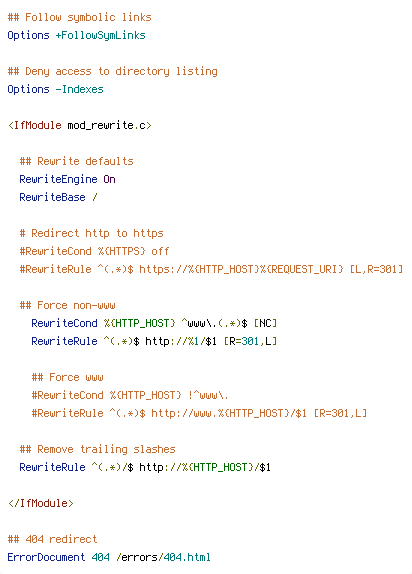The height and width of the screenshot is (574, 412).
Task: Click the RewriteRule http://%1/$1 line
Action: [154, 341]
